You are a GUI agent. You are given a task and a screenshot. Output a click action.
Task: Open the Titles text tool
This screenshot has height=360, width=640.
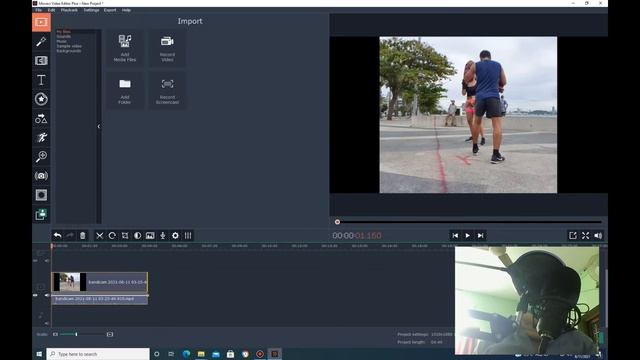tap(41, 80)
